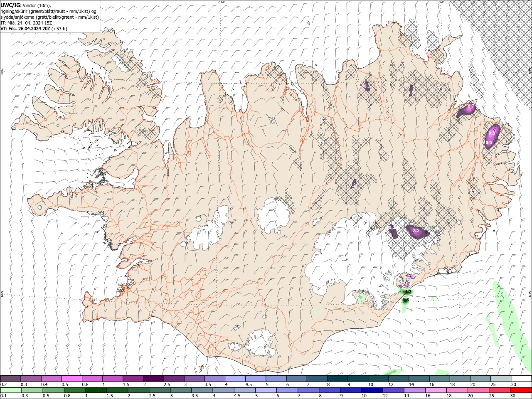The image size is (532, 399).
Task: Pick the palest green swatch starting at 0.1
Action: (11, 390)
